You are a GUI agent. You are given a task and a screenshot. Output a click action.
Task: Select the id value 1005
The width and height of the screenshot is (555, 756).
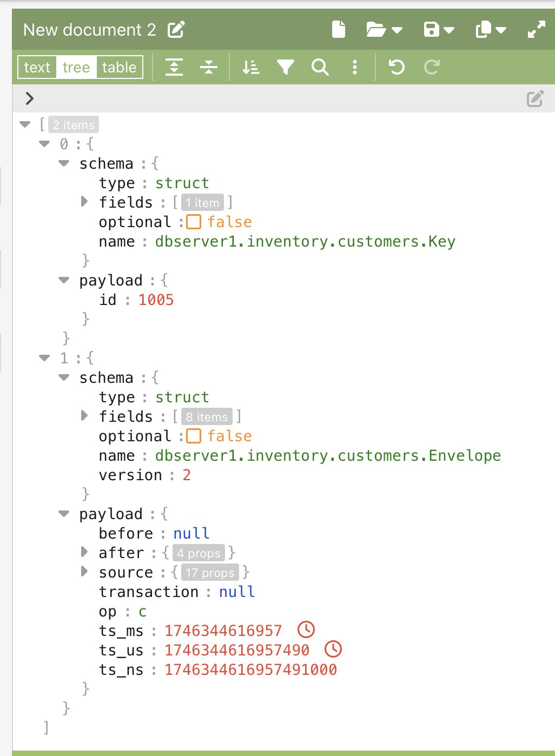pos(156,300)
